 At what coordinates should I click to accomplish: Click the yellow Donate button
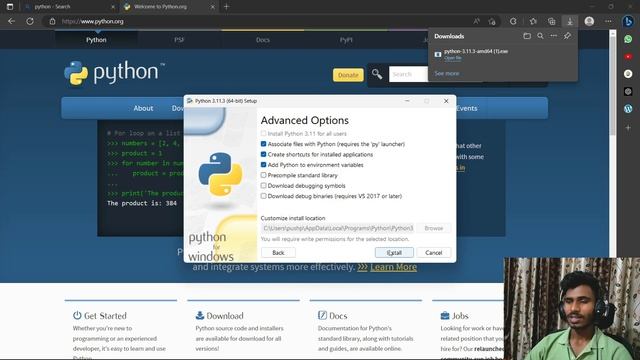point(348,75)
